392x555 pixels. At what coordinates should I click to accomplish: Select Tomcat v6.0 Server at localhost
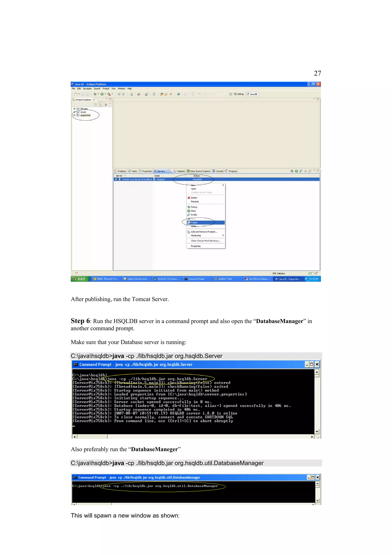pyautogui.click(x=137, y=179)
